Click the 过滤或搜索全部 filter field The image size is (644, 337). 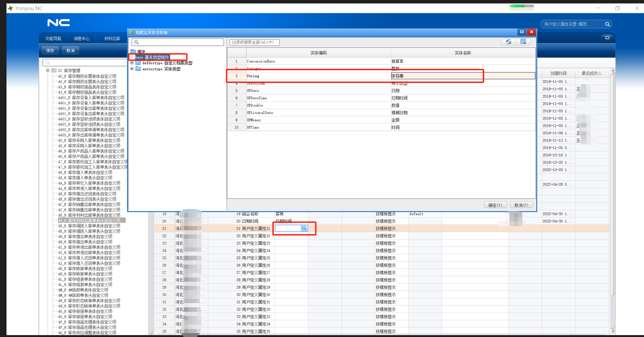tap(255, 42)
